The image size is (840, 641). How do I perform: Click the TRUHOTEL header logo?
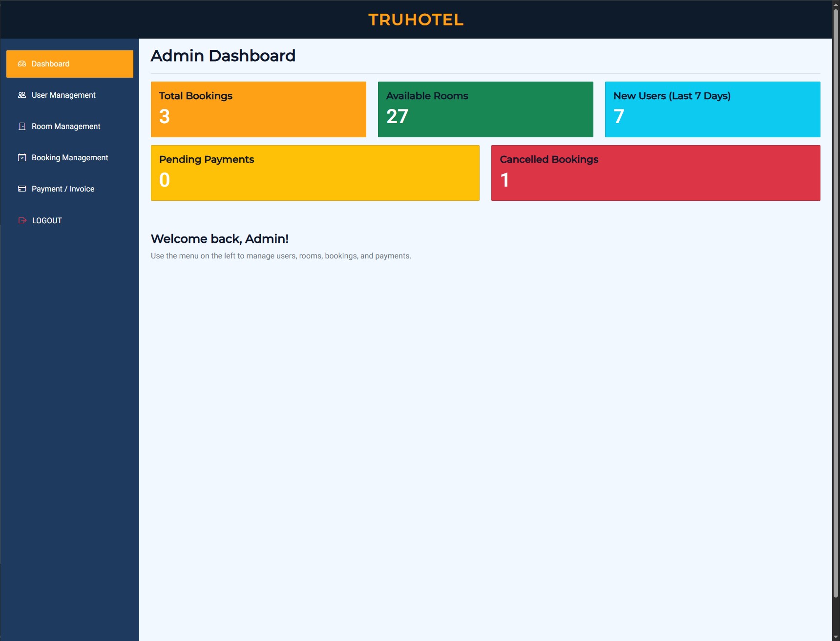pyautogui.click(x=416, y=20)
